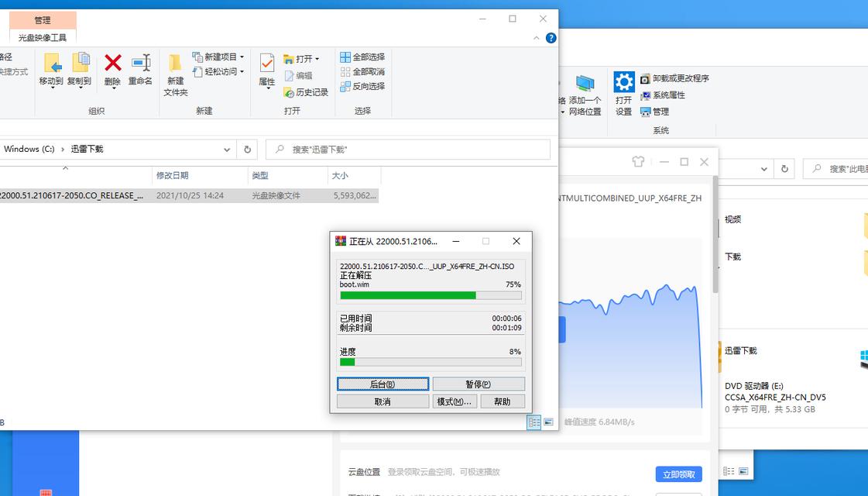Click 立即领取 button in Xunlei window
868x496 pixels.
point(678,474)
